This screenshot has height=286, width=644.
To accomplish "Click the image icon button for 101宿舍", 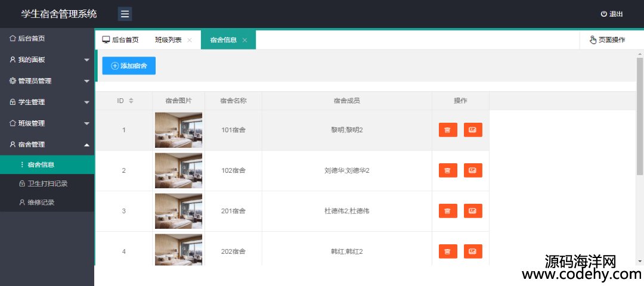I will pos(473,130).
